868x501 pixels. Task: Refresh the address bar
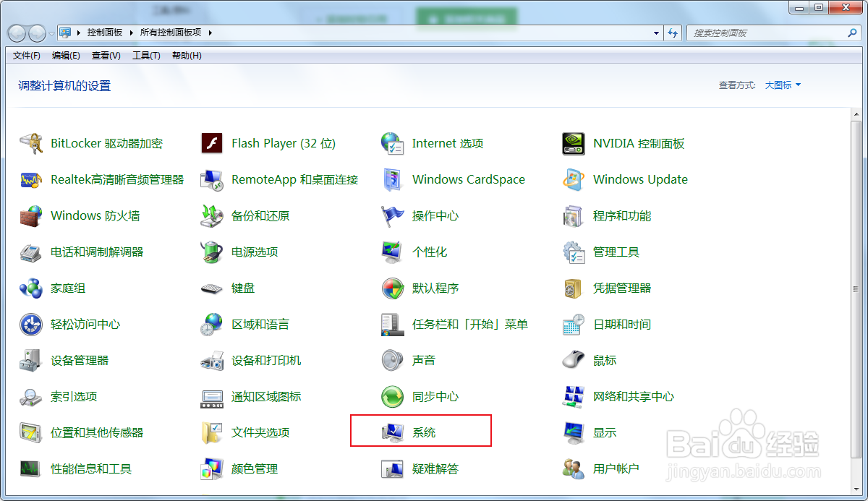(673, 33)
